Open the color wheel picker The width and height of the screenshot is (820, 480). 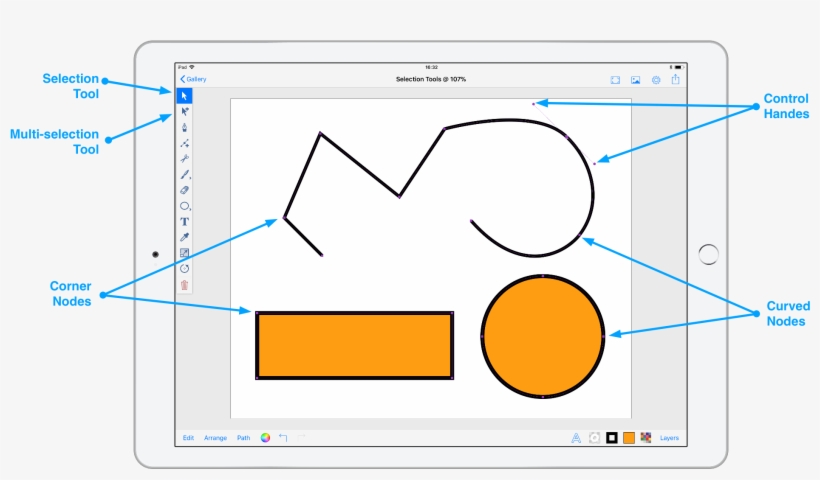tap(266, 438)
